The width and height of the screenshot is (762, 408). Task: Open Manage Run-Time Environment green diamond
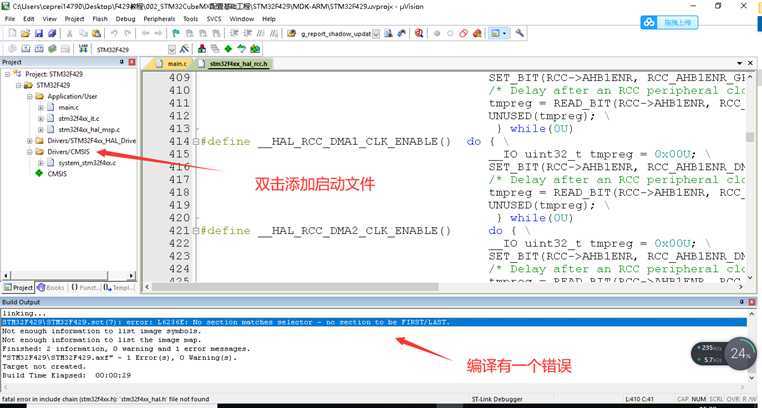pyautogui.click(x=228, y=49)
